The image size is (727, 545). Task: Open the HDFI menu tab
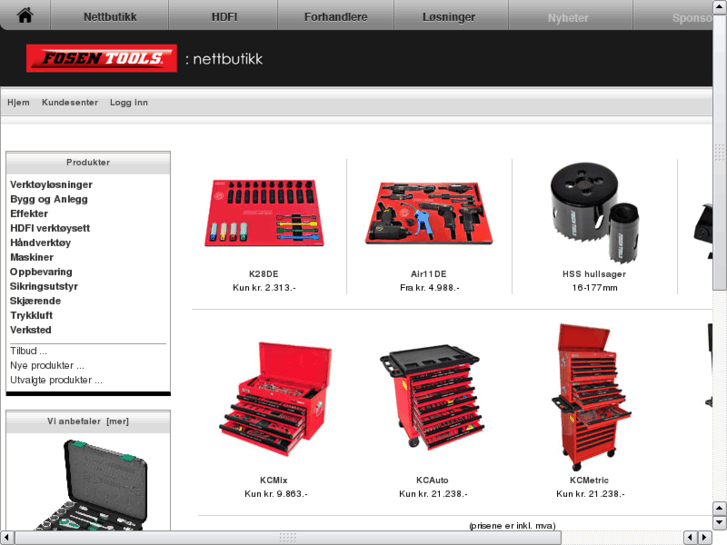click(x=224, y=17)
